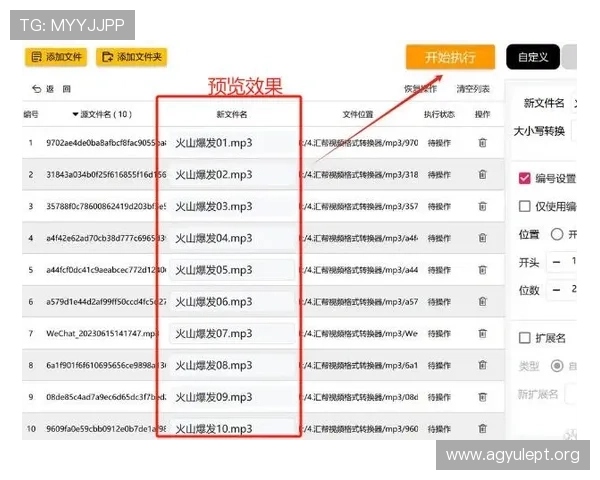
Task: Click the 添加文件 add file button
Action: (x=56, y=57)
